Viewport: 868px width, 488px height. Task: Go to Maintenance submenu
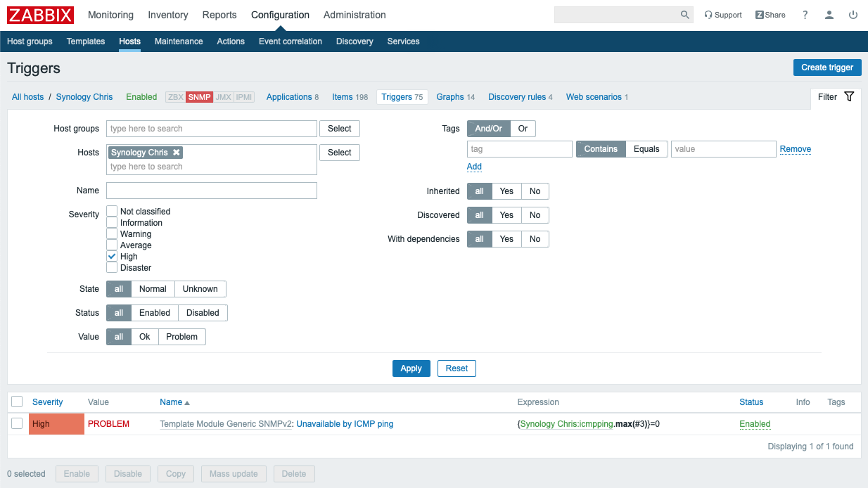coord(179,41)
